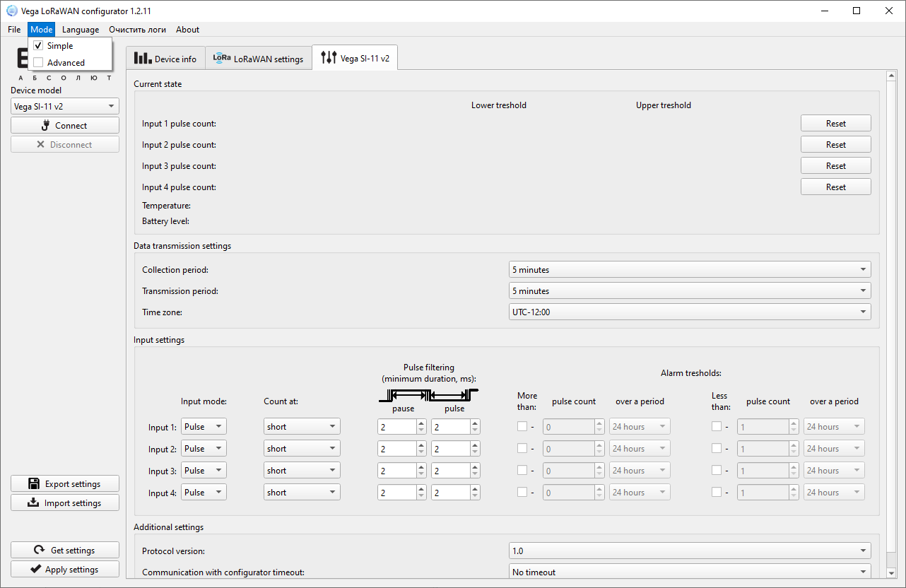Click the sliders icon on Vega SI-11 v2 tab

coord(329,58)
